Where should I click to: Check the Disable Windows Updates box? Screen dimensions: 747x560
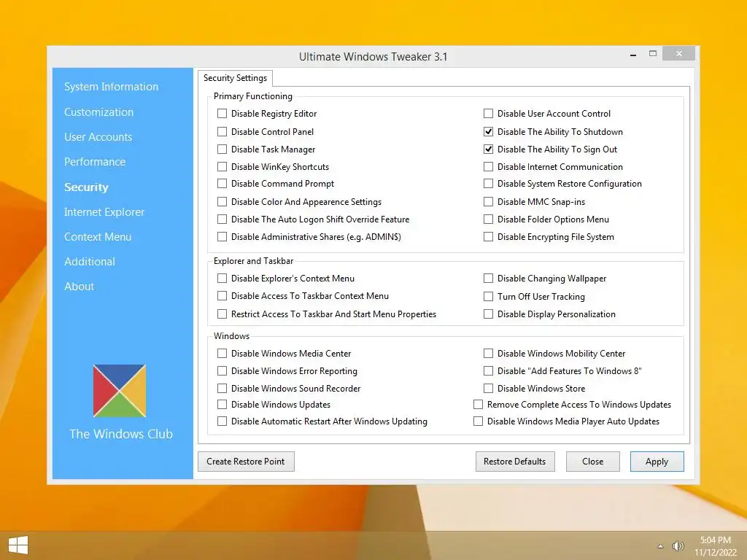coord(222,404)
